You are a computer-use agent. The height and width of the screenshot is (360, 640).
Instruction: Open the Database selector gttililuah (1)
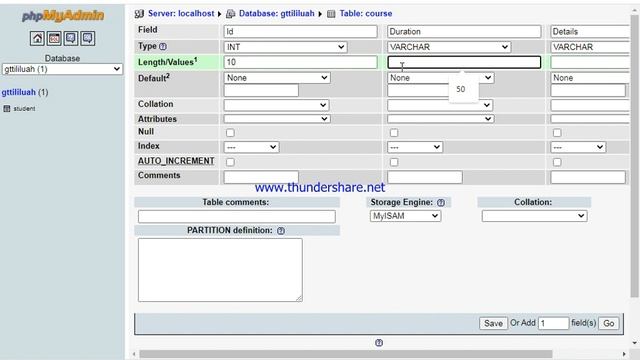tap(62, 69)
